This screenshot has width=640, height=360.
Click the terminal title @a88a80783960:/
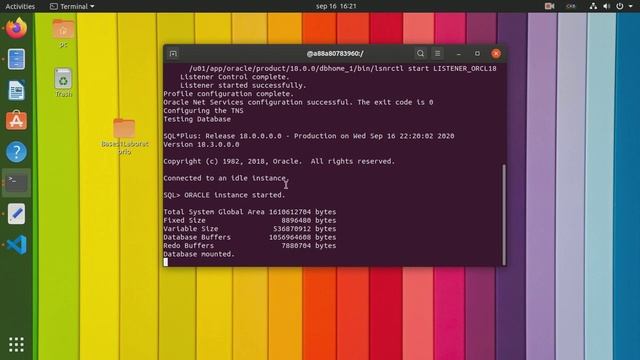click(335, 53)
